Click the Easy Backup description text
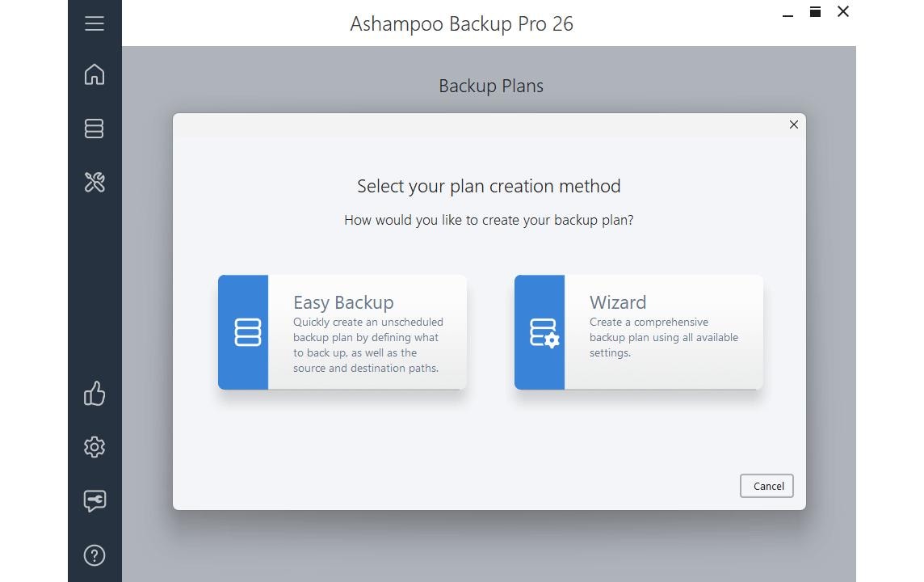Screen dimensions: 924x582 coord(367,345)
